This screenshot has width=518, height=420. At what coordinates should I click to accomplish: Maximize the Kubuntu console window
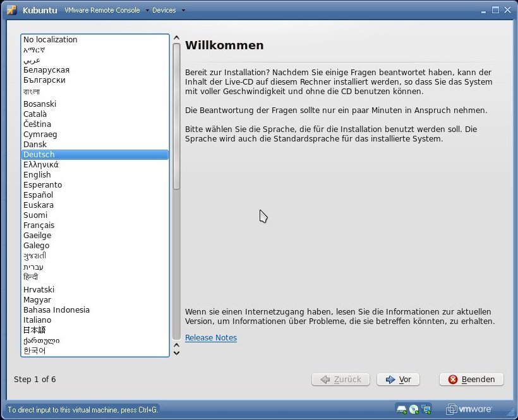[x=495, y=10]
